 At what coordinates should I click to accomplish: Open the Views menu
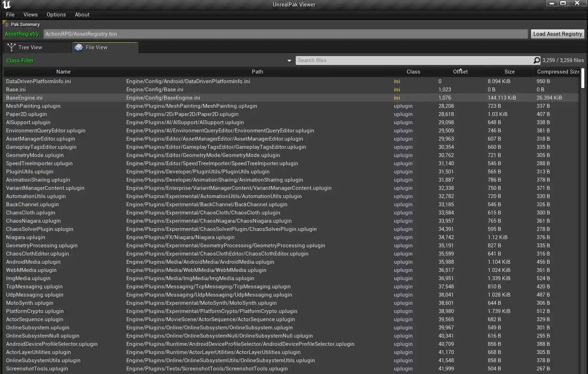tap(30, 15)
